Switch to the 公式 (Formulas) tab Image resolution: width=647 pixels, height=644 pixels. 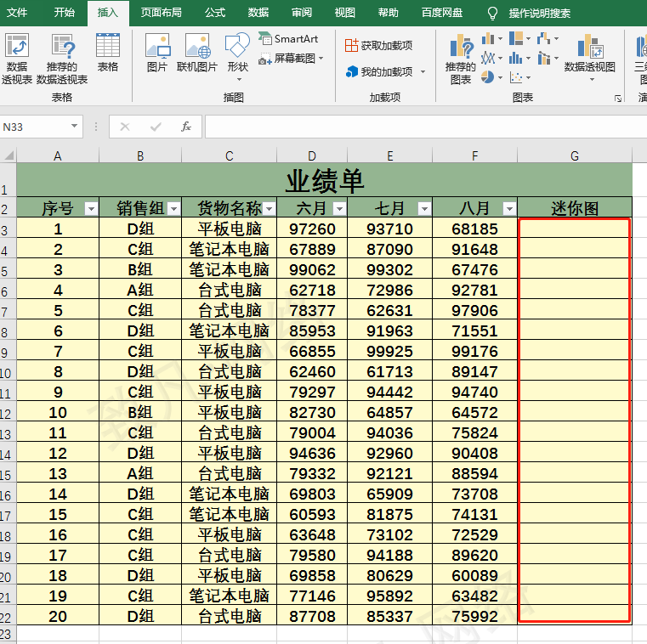coord(215,13)
